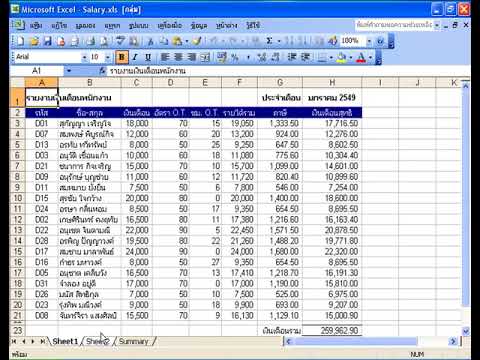The width and height of the screenshot is (480, 360).
Task: Align cell text to the left
Action: coord(165,57)
